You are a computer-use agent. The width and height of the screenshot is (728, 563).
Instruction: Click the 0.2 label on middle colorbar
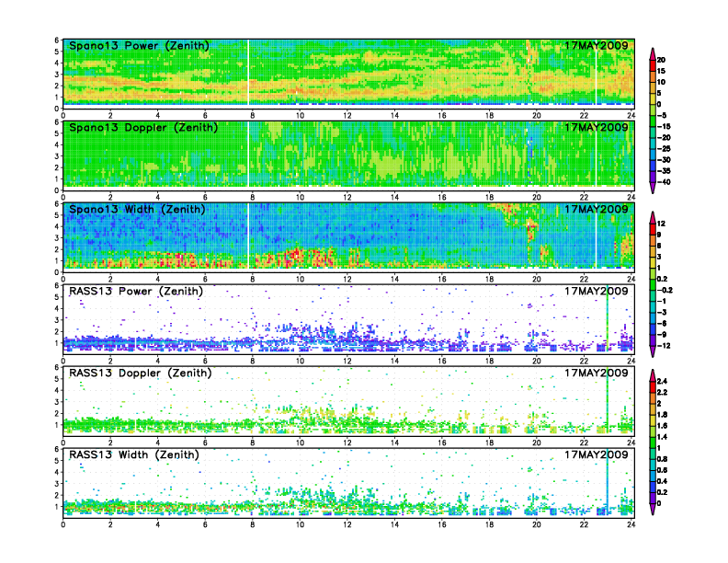[663, 279]
